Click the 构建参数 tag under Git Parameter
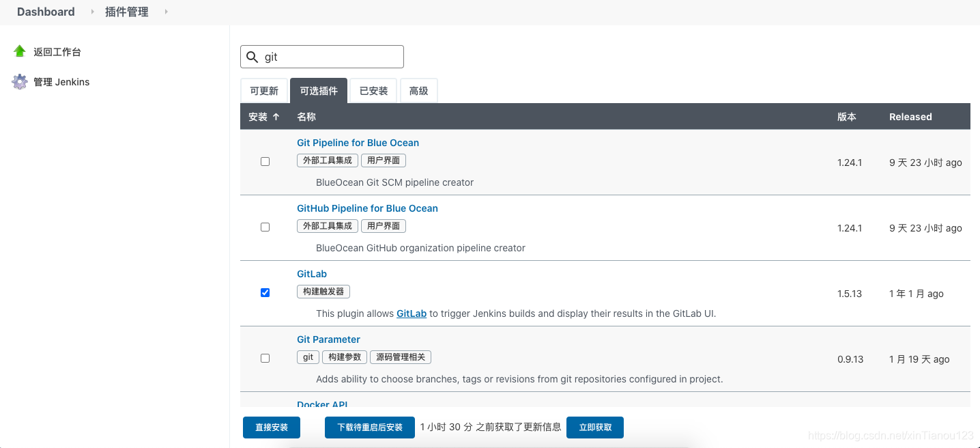Screen dimensions: 980x448 pyautogui.click(x=345, y=357)
